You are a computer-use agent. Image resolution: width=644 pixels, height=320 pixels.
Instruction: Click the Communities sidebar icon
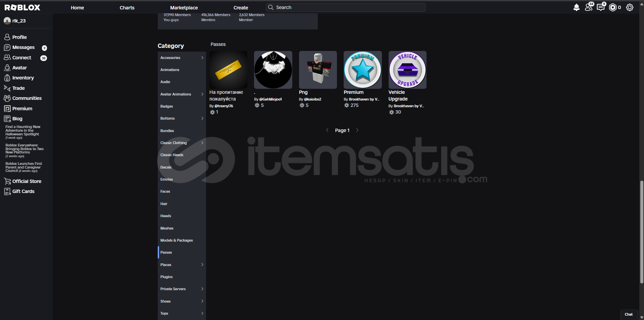[x=7, y=98]
